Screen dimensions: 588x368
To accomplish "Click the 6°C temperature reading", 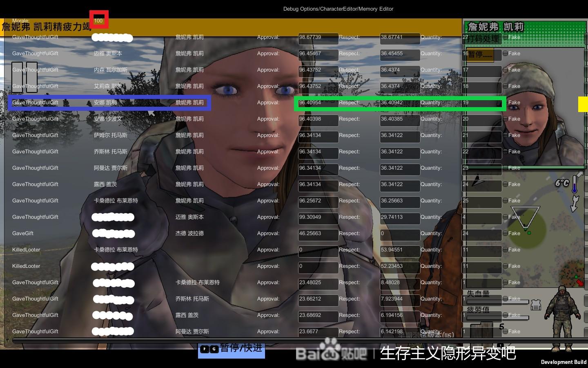I will coord(562,183).
